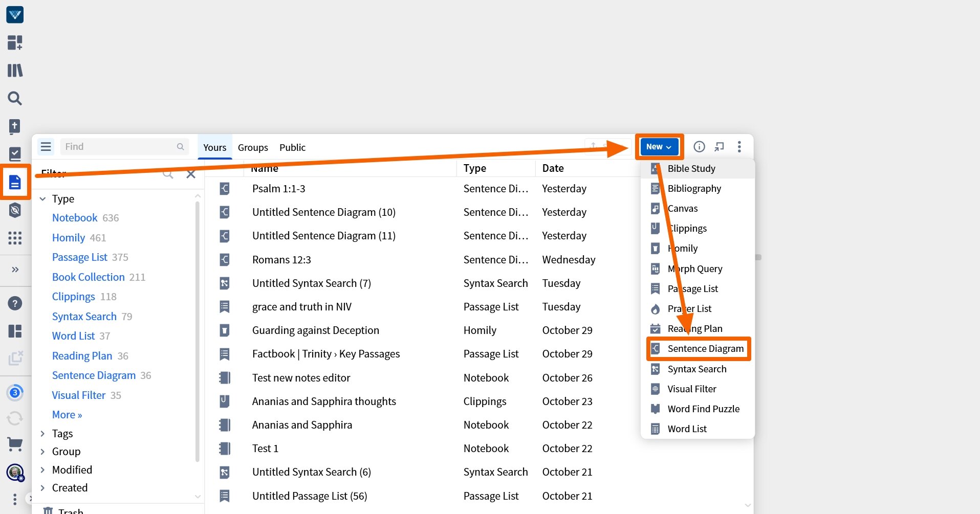Open the grace and truth in NIV list
The image size is (980, 514).
pyautogui.click(x=302, y=307)
